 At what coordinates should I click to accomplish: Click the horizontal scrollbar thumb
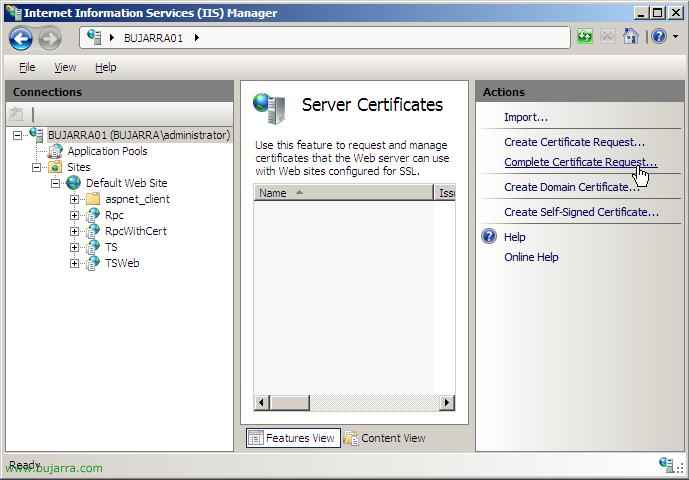click(x=290, y=402)
